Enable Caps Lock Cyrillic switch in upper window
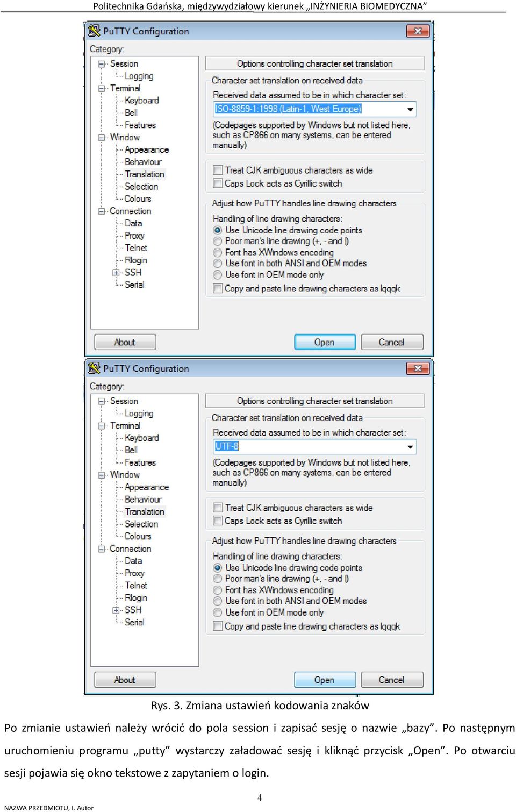The height and width of the screenshot is (812, 516). click(x=218, y=183)
